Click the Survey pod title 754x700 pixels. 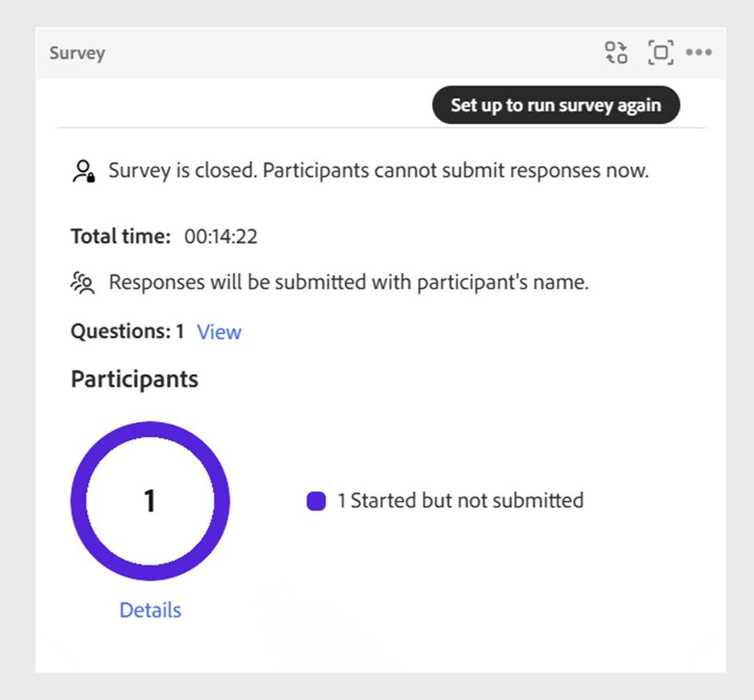pyautogui.click(x=77, y=52)
